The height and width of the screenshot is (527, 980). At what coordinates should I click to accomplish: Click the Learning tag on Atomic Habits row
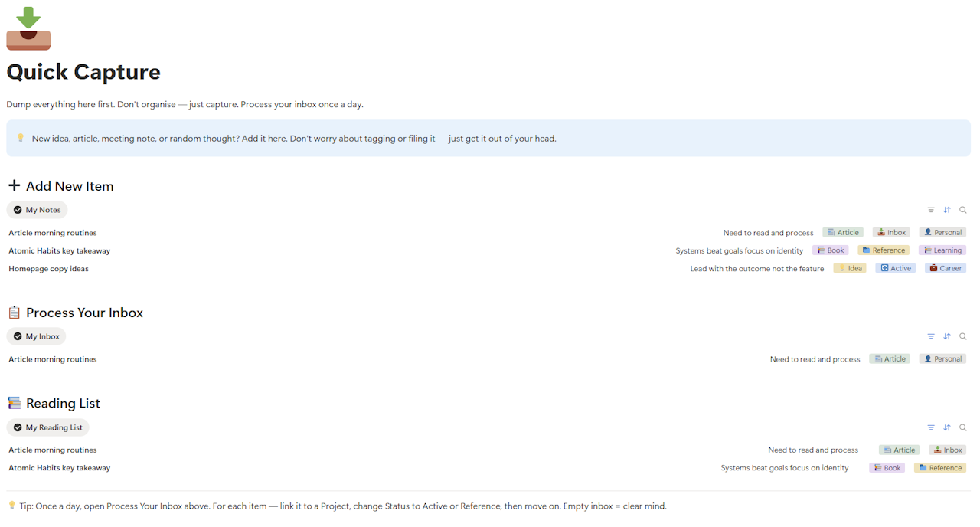(x=942, y=250)
